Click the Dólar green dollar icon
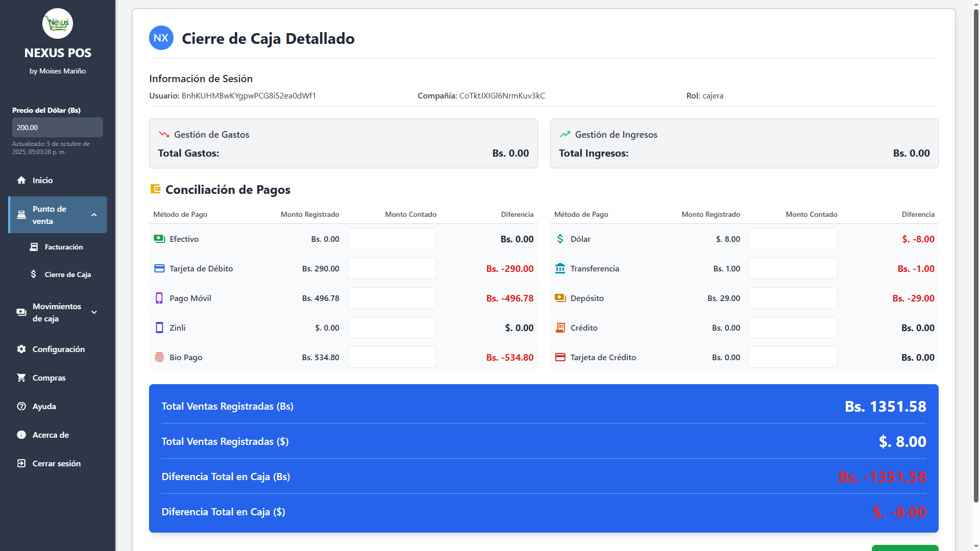 click(x=560, y=239)
